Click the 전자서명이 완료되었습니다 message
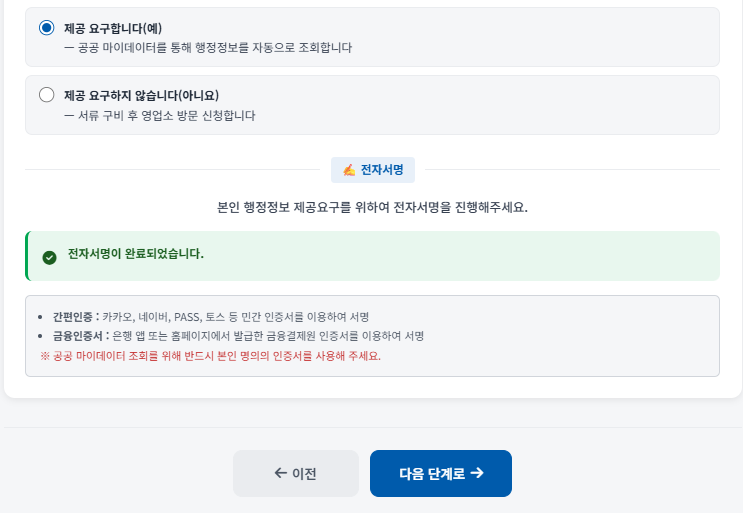Image resolution: width=743 pixels, height=513 pixels. (x=136, y=254)
